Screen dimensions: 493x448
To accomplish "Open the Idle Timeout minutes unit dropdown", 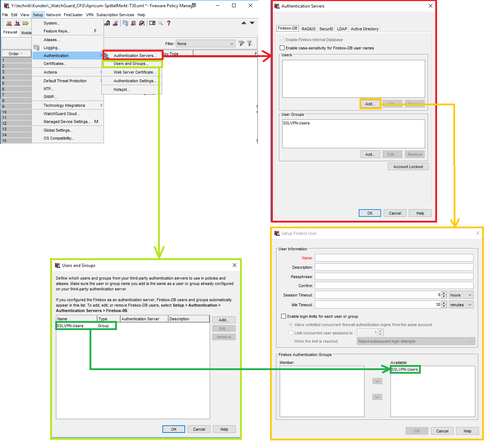I will pyautogui.click(x=461, y=305).
